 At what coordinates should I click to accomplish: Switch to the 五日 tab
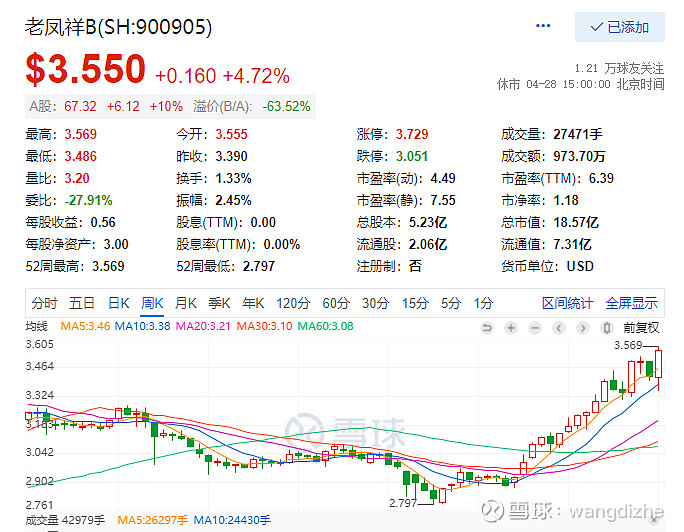[x=82, y=303]
